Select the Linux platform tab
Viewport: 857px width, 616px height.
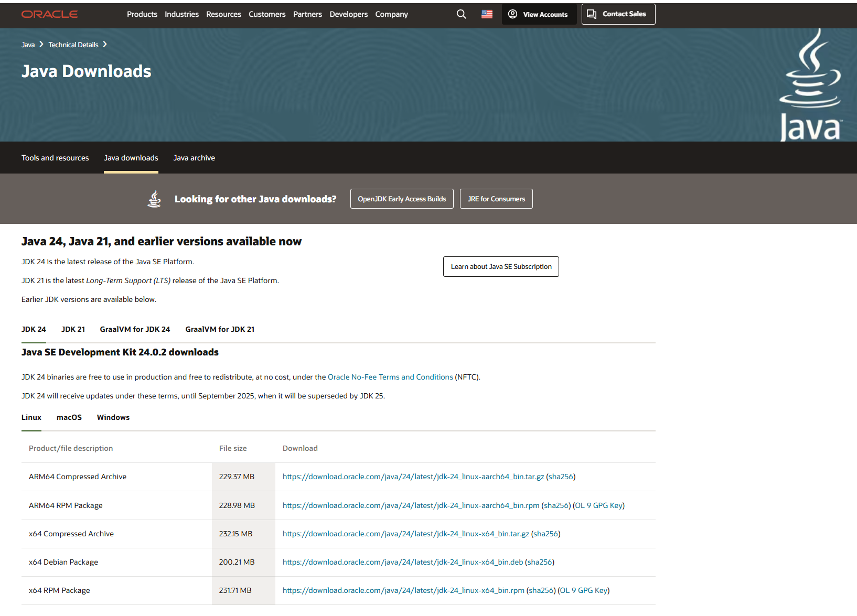[x=31, y=417]
